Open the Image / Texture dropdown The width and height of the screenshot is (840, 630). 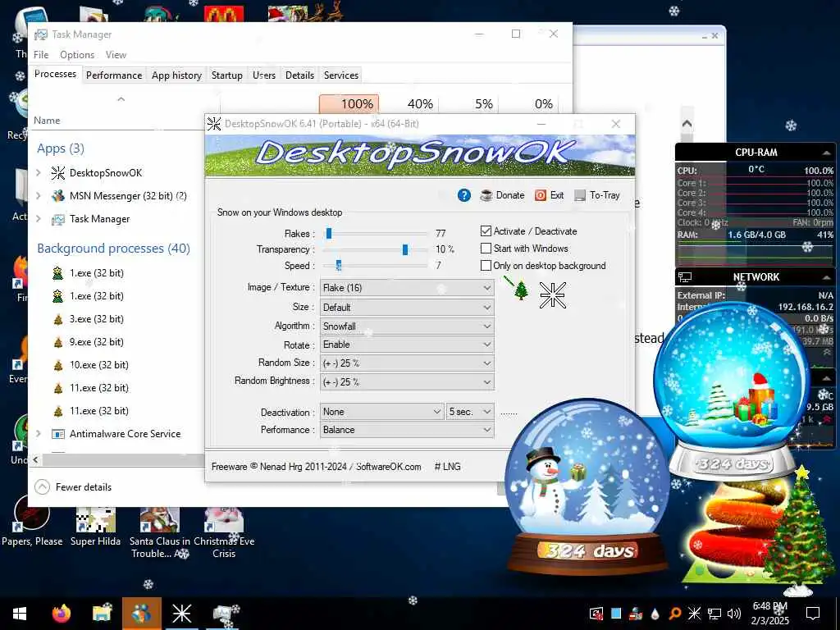(407, 288)
